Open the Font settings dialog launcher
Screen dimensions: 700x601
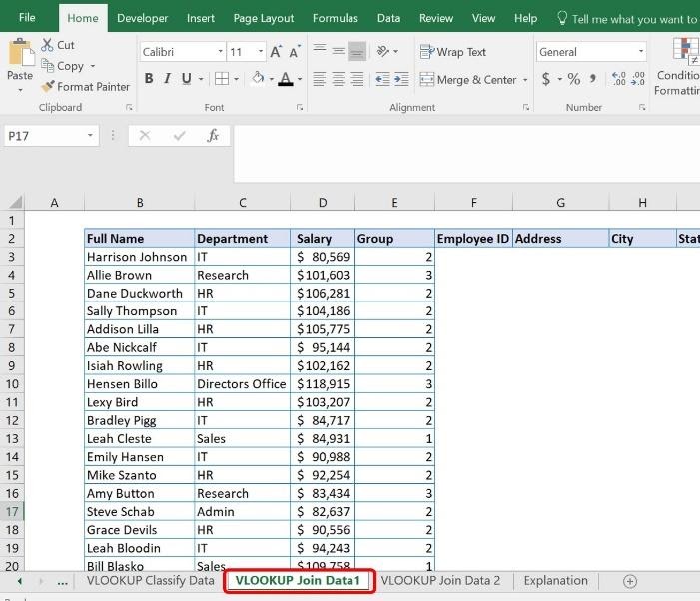point(300,107)
